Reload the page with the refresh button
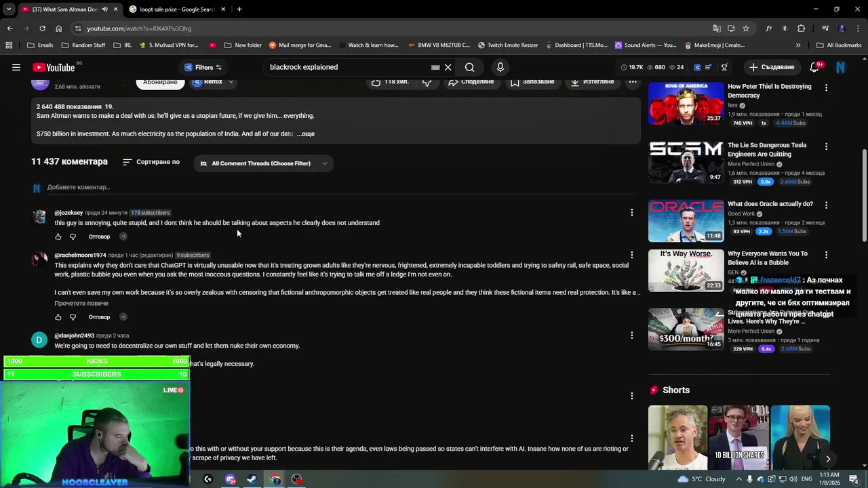Viewport: 868px width, 488px height. click(42, 28)
